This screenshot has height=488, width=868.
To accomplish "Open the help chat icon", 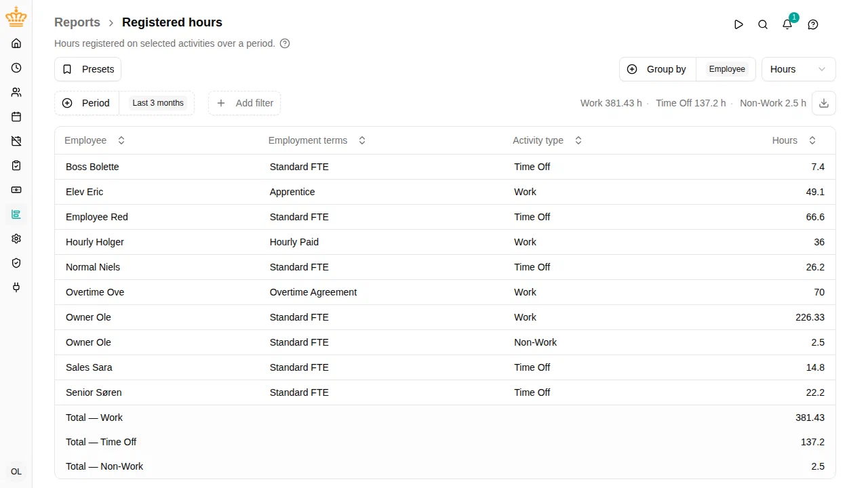I will point(813,24).
